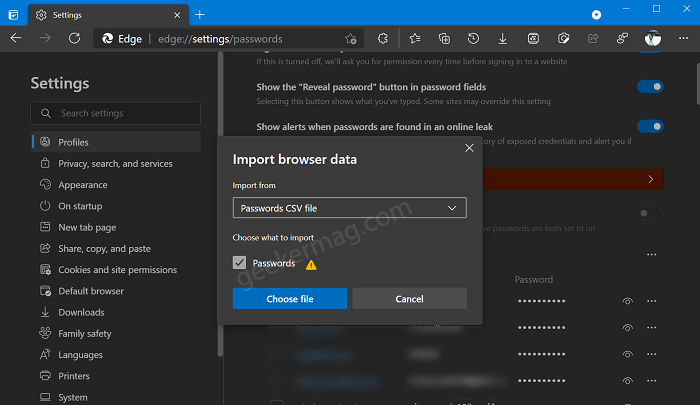The height and width of the screenshot is (405, 700).
Task: Open the toolbar shield icon
Action: pyautogui.click(x=563, y=39)
